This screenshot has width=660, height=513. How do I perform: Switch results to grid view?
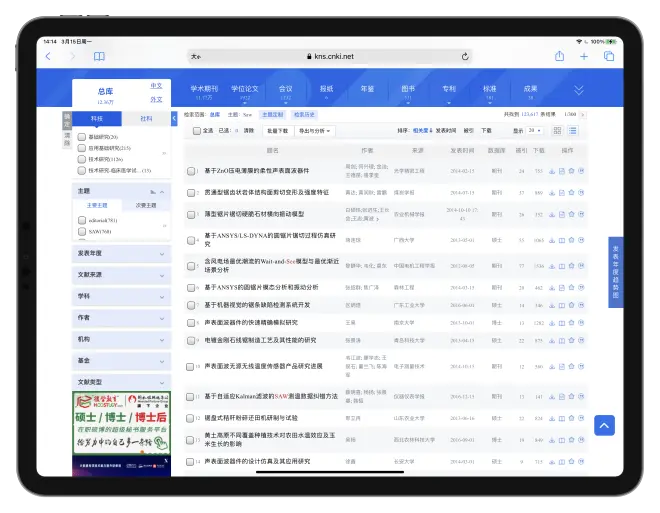pos(557,130)
